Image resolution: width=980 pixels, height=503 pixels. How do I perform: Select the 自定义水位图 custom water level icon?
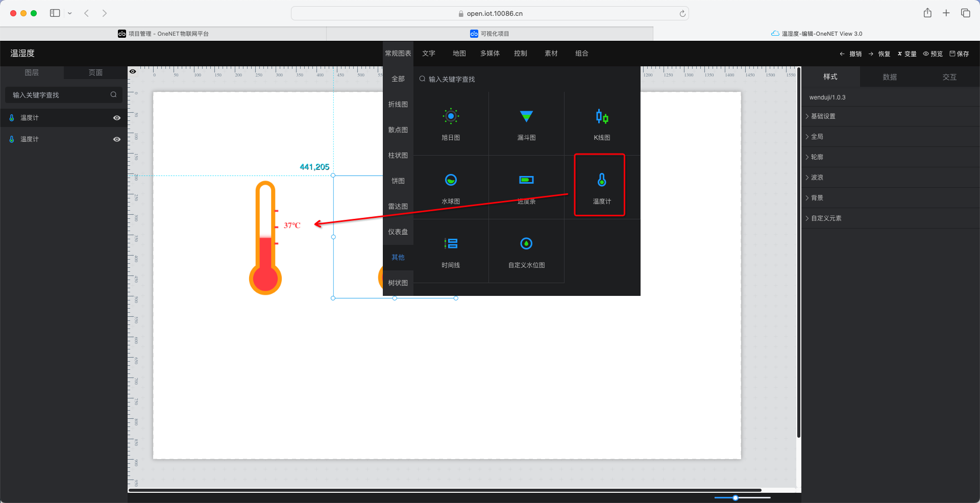click(x=526, y=244)
